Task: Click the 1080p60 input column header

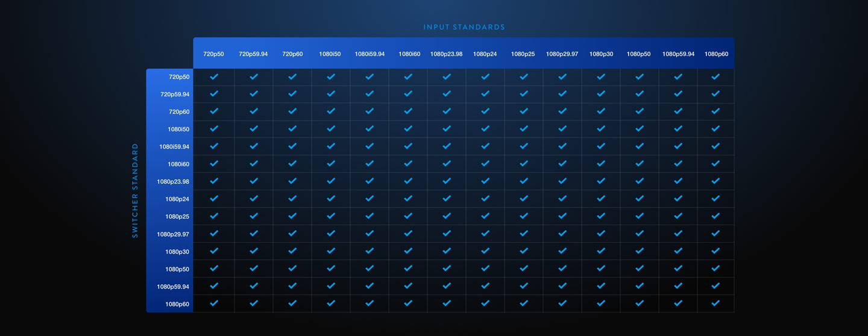Action: click(716, 54)
